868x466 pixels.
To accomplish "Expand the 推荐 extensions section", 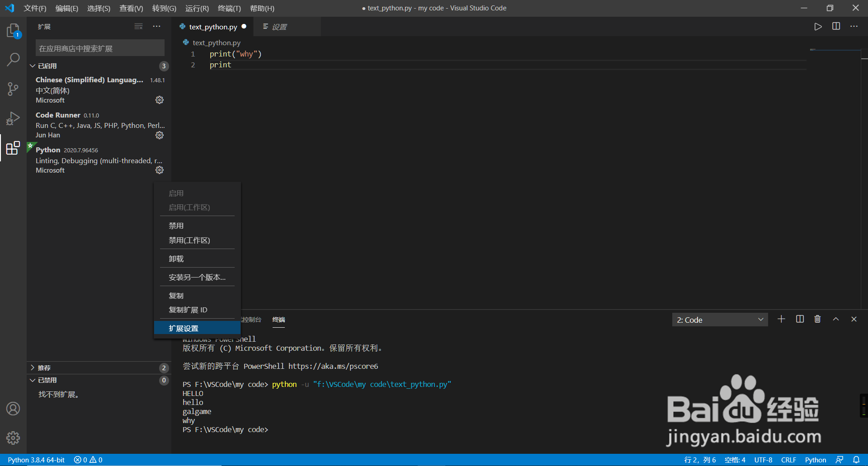I will click(x=99, y=368).
